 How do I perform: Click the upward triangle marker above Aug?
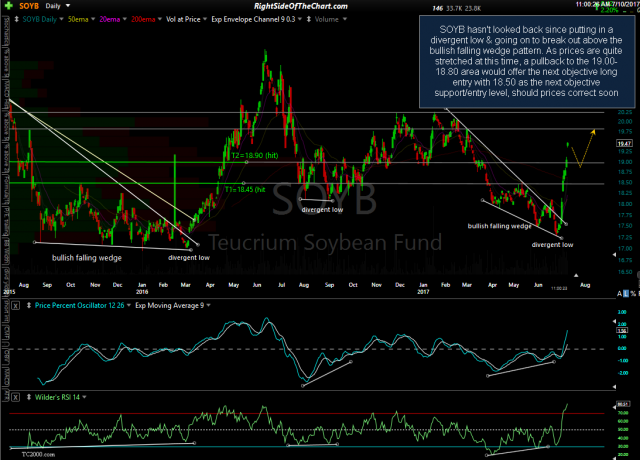tap(576, 276)
